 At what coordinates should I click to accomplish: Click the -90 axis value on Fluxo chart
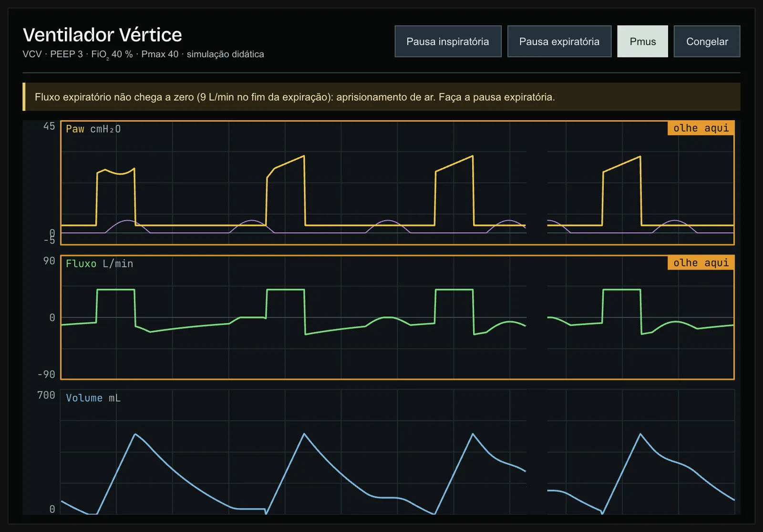click(46, 375)
